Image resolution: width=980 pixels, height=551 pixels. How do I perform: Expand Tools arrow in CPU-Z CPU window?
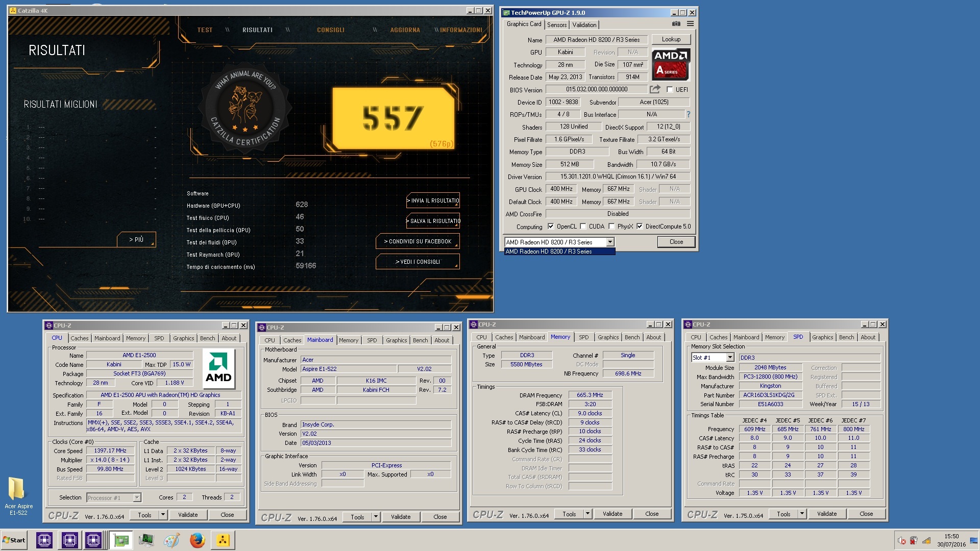[163, 515]
